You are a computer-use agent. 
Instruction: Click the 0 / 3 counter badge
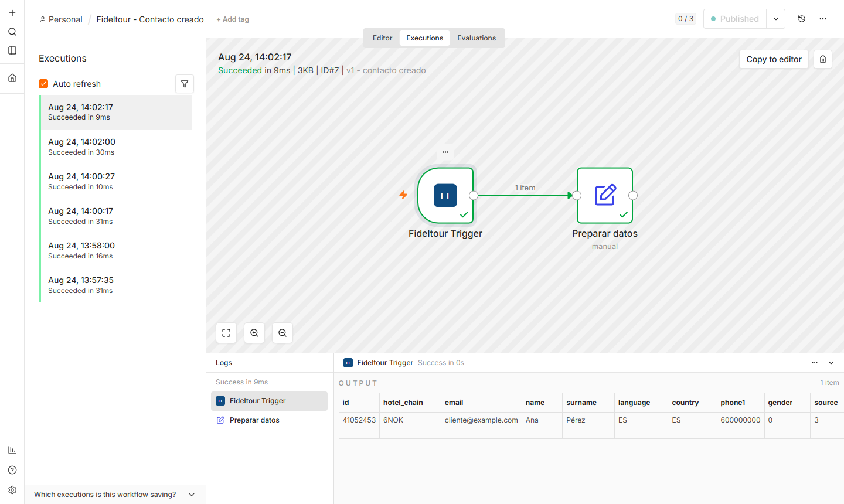686,19
